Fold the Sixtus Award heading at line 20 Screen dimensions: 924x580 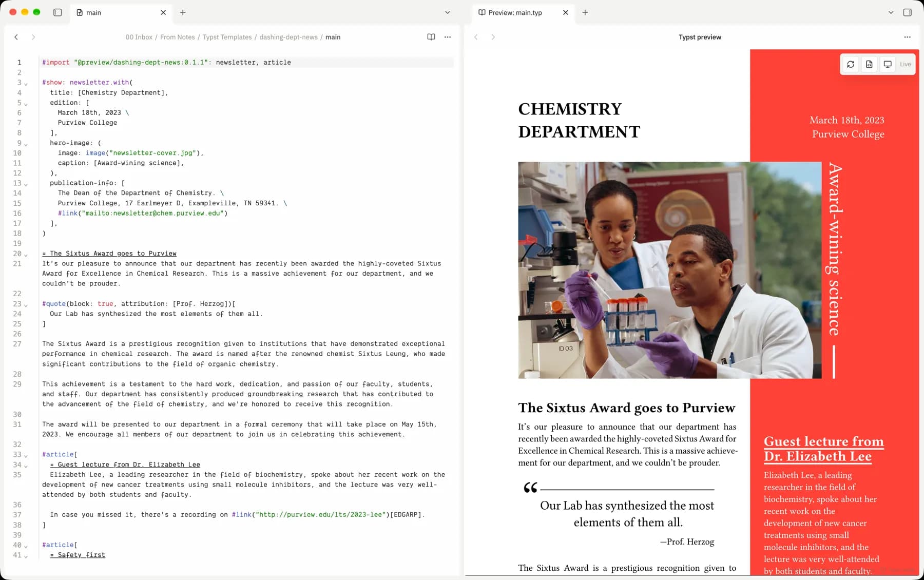tap(26, 255)
